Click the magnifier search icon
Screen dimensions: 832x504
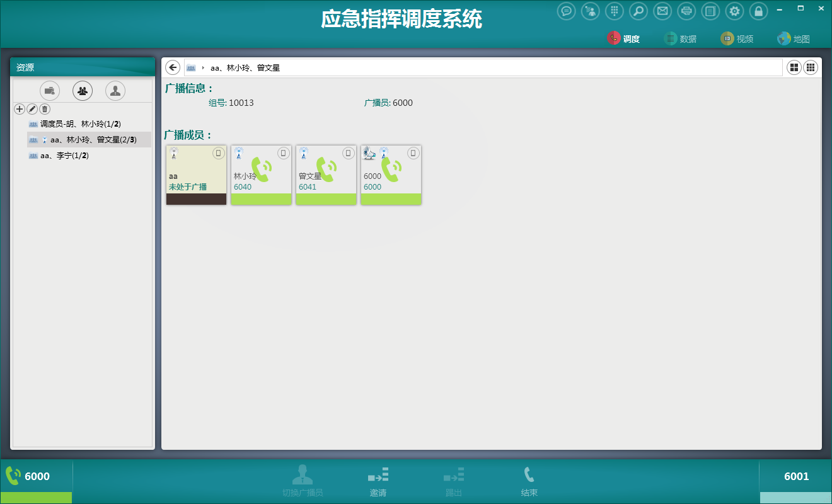pyautogui.click(x=638, y=11)
